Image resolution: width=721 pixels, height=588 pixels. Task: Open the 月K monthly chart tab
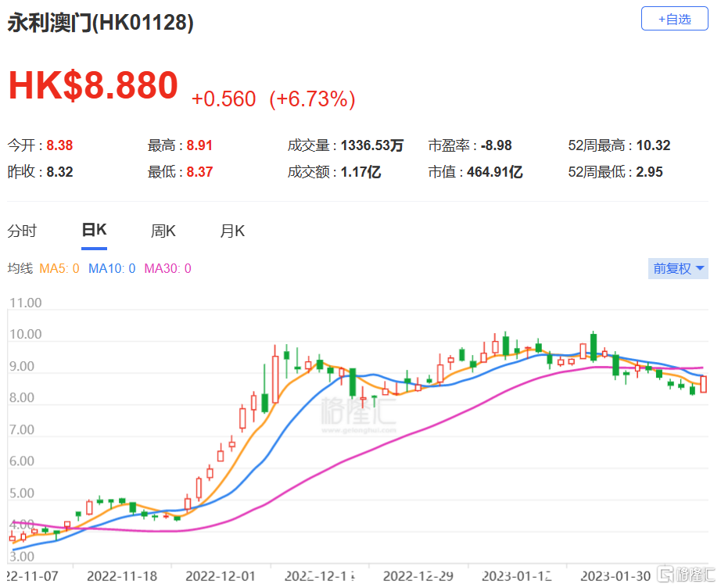pos(232,231)
